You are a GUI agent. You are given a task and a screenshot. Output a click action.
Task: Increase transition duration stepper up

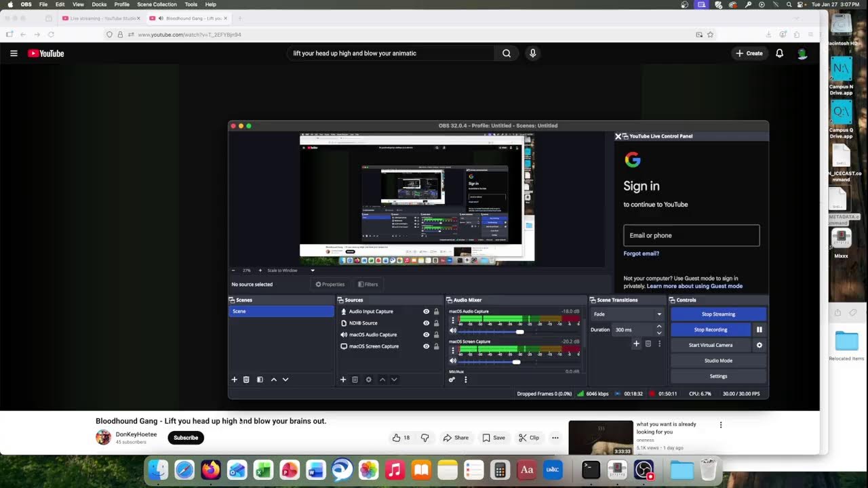(659, 327)
